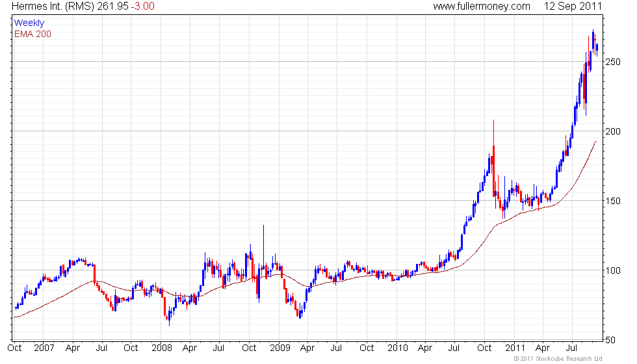Click the tall blue wick before 2009
Image resolution: width=637 pixels, height=364 pixels.
click(263, 246)
